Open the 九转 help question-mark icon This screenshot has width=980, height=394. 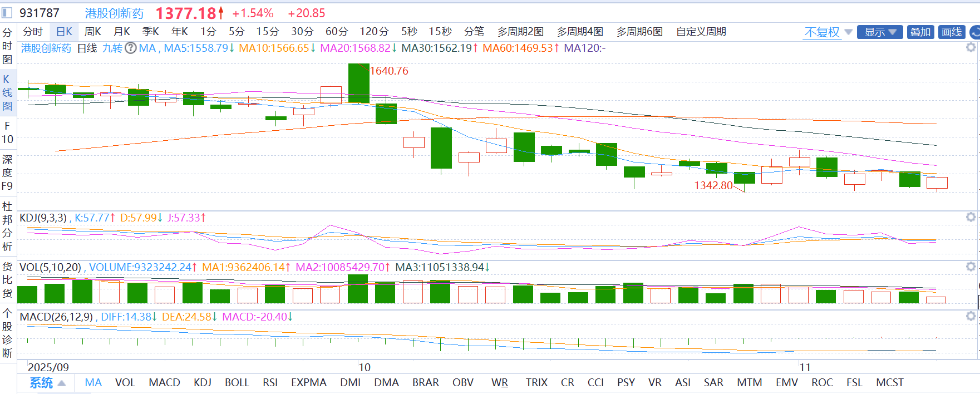pyautogui.click(x=131, y=48)
